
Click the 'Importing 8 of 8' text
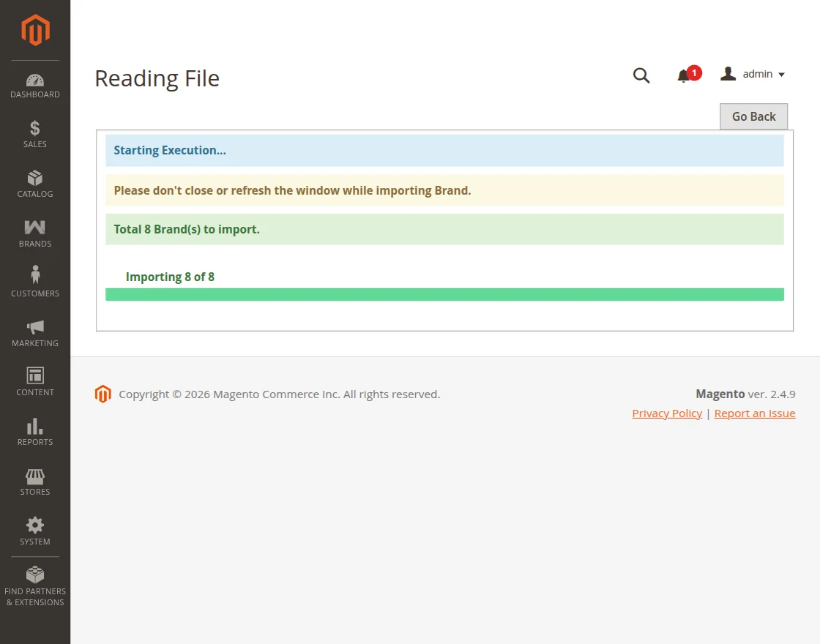(170, 277)
